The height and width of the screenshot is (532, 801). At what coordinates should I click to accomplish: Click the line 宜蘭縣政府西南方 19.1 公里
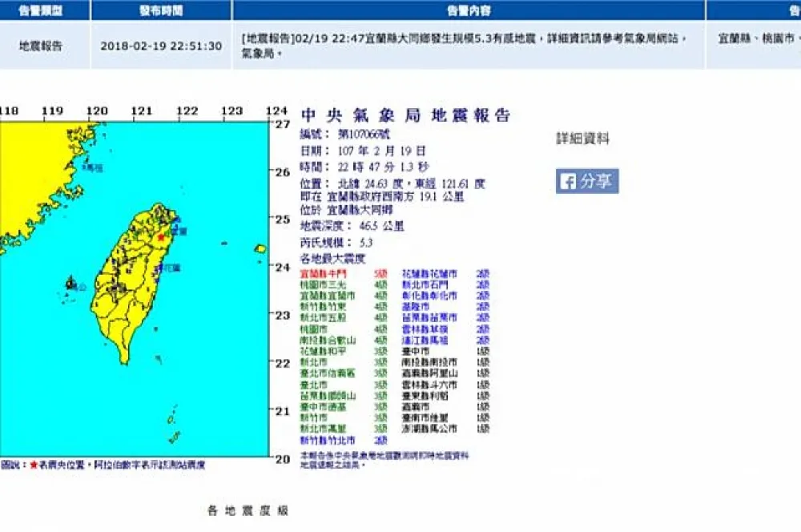click(382, 197)
